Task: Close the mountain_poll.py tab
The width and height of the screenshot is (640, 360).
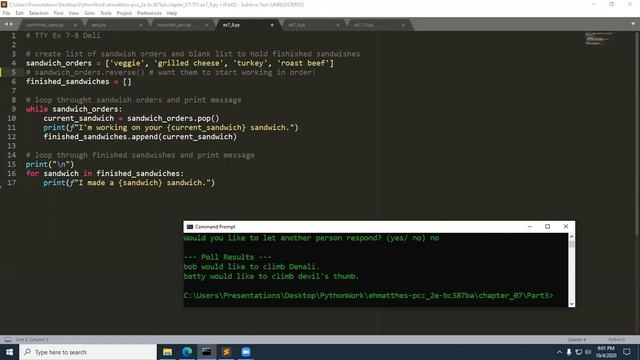Action: click(x=207, y=25)
